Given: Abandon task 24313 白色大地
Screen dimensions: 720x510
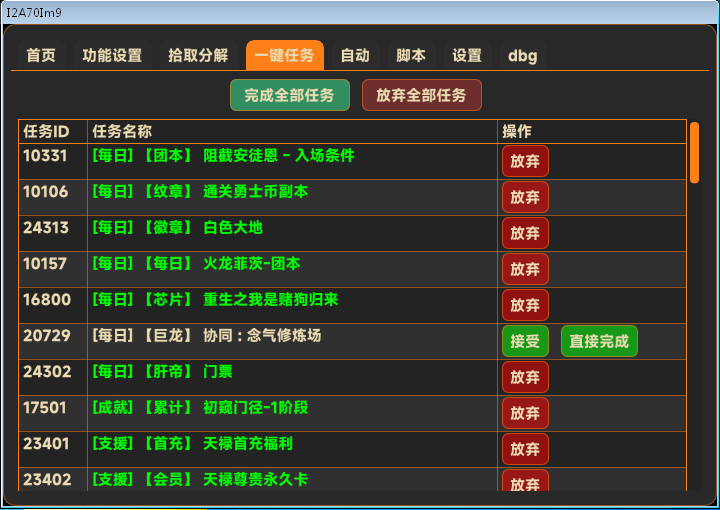Looking at the screenshot, I should tap(525, 233).
